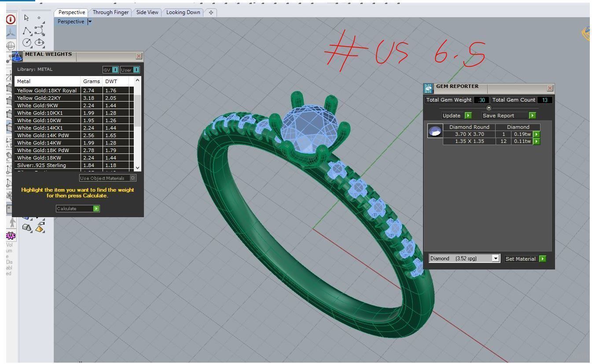
Task: Switch to the Perspective viewport tab
Action: (x=71, y=12)
